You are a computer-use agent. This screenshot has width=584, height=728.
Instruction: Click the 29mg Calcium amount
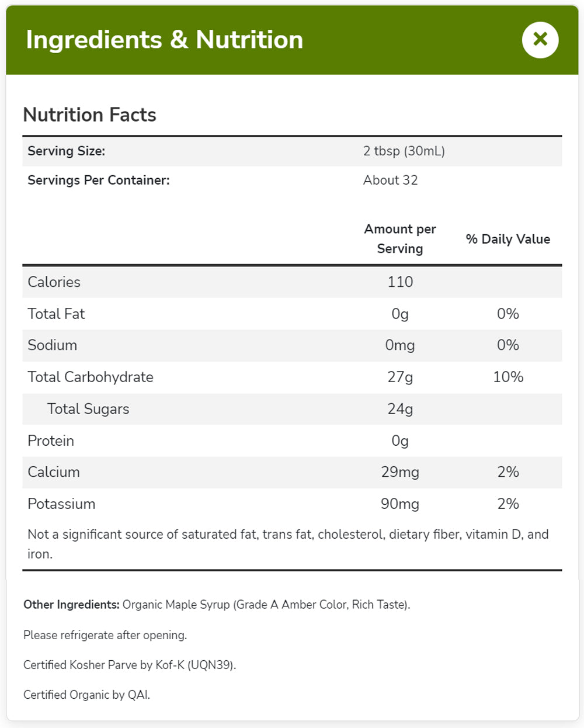pos(400,472)
